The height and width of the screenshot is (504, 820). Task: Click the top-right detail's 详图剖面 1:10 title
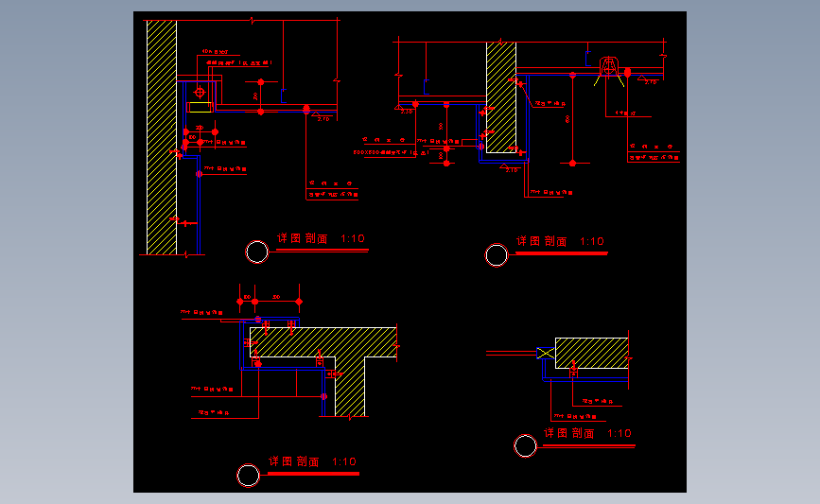pyautogui.click(x=560, y=241)
